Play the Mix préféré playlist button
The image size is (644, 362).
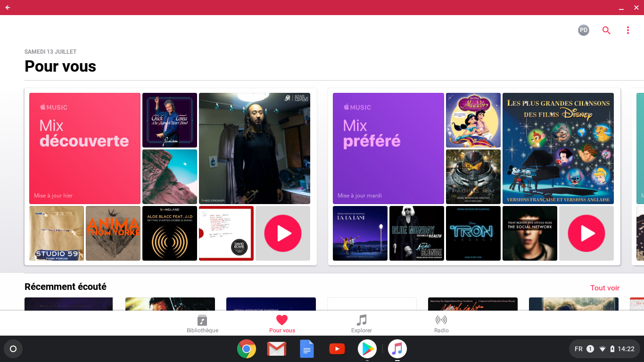(x=586, y=233)
